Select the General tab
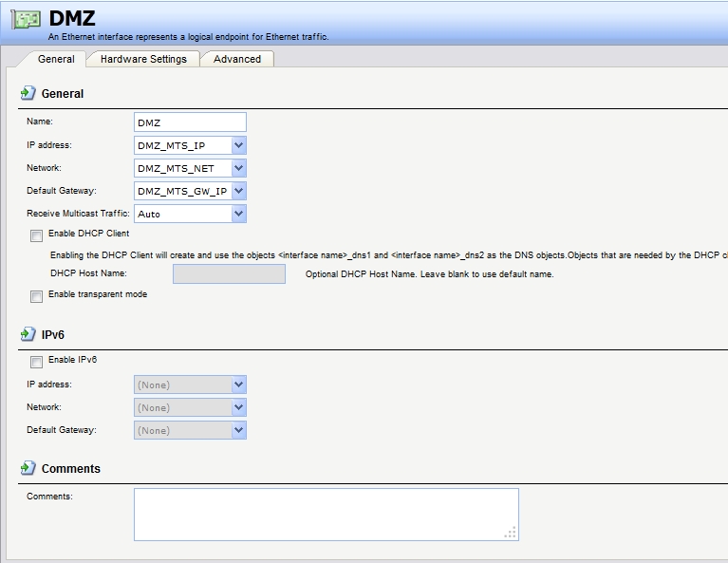Image resolution: width=728 pixels, height=563 pixels. [x=56, y=59]
